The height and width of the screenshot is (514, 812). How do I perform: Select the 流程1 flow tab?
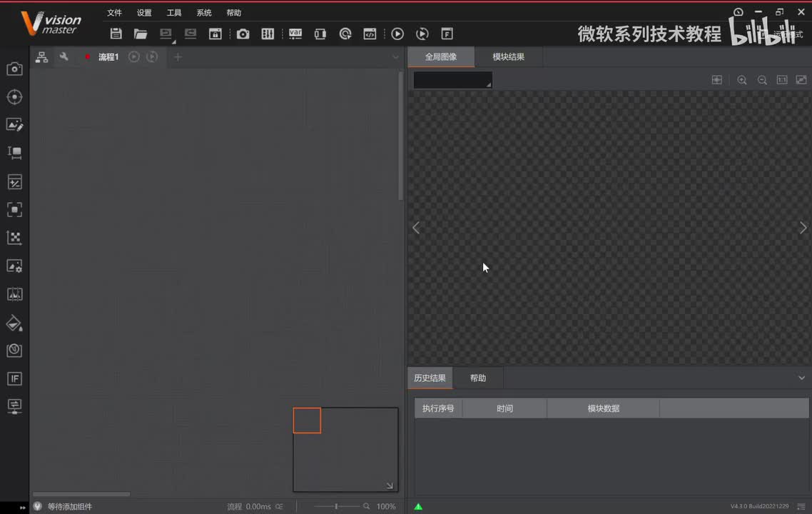tap(108, 57)
